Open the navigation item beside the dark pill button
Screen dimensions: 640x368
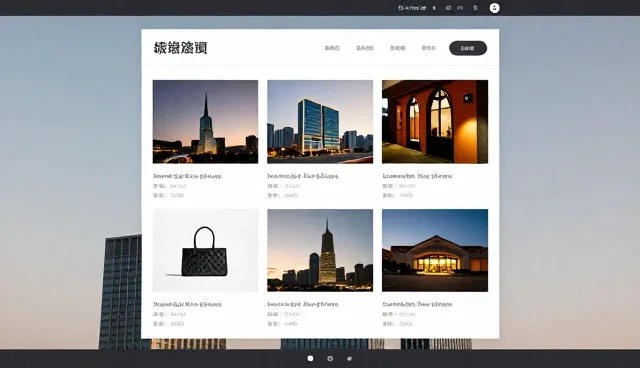[429, 48]
